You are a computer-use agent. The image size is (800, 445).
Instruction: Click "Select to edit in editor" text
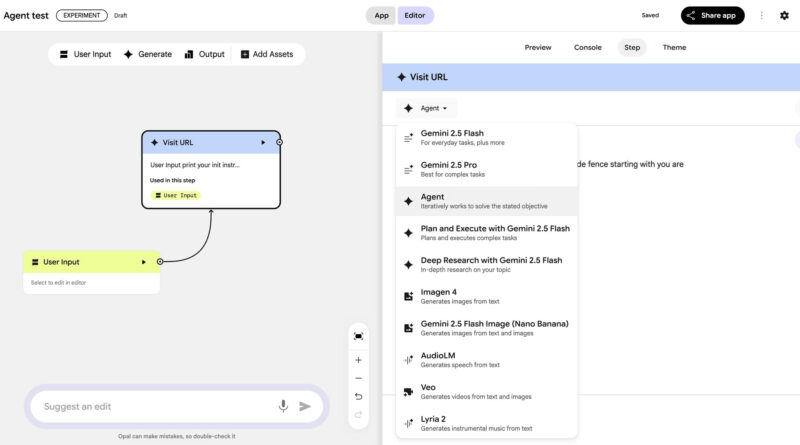coord(58,282)
